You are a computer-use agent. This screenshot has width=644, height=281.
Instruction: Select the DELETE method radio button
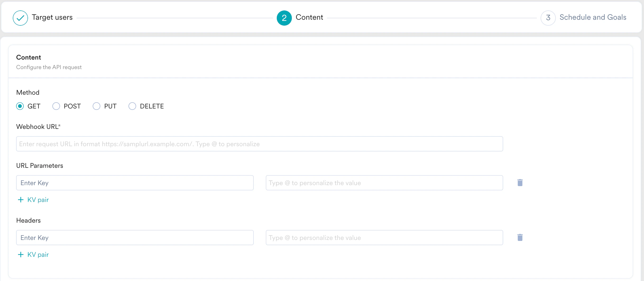point(132,106)
